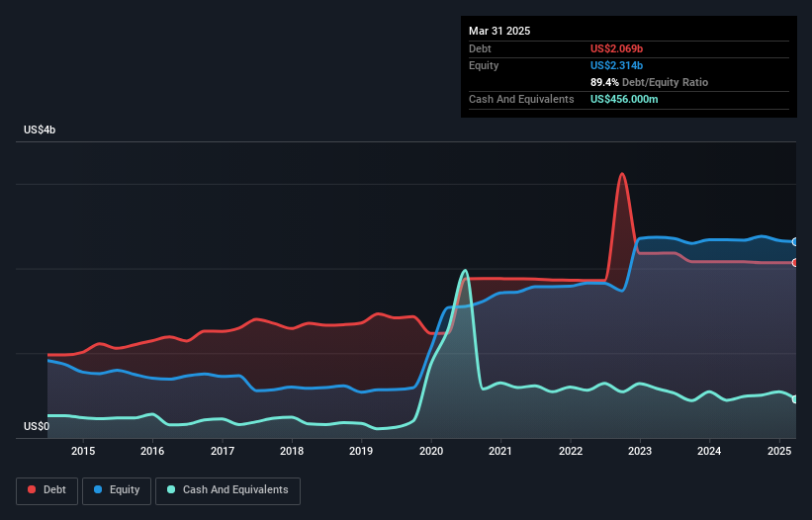
Task: Click the 2025 x-axis label
Action: [x=778, y=451]
